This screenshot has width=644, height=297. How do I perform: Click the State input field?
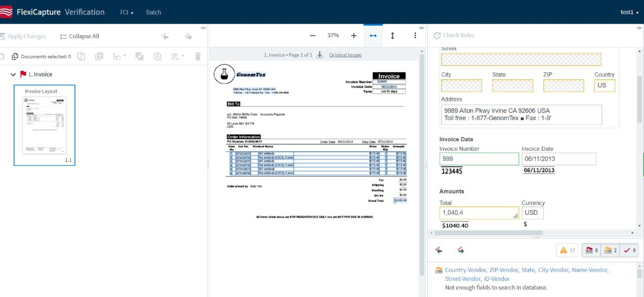[513, 86]
